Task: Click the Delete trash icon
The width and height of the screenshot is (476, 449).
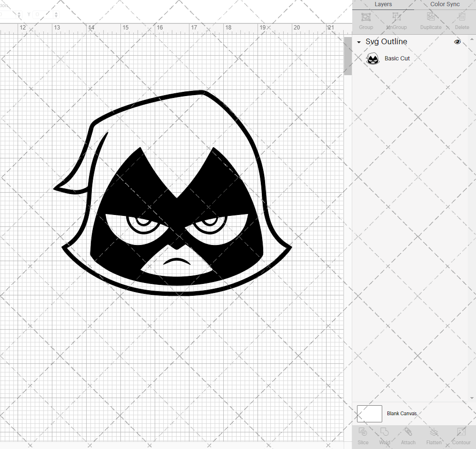Action: click(x=462, y=17)
